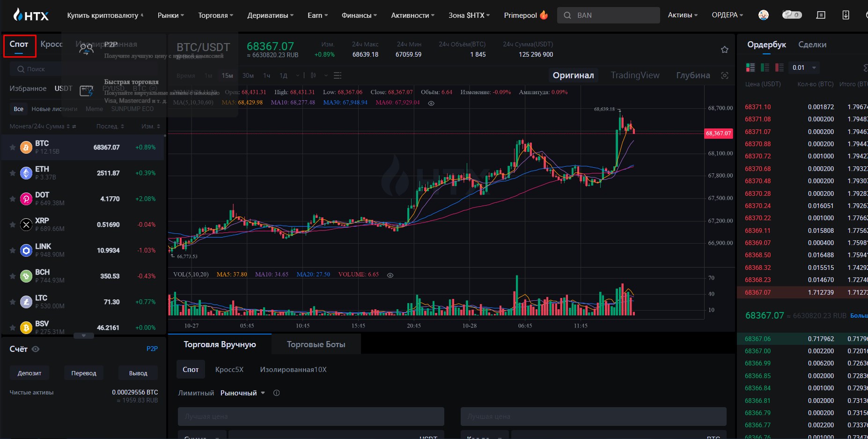Click the fire icon beside Primepool
This screenshot has height=439, width=868.
coord(544,15)
